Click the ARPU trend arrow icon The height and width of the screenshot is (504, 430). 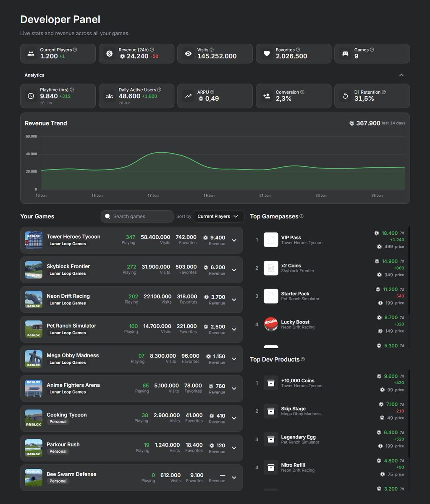(188, 96)
